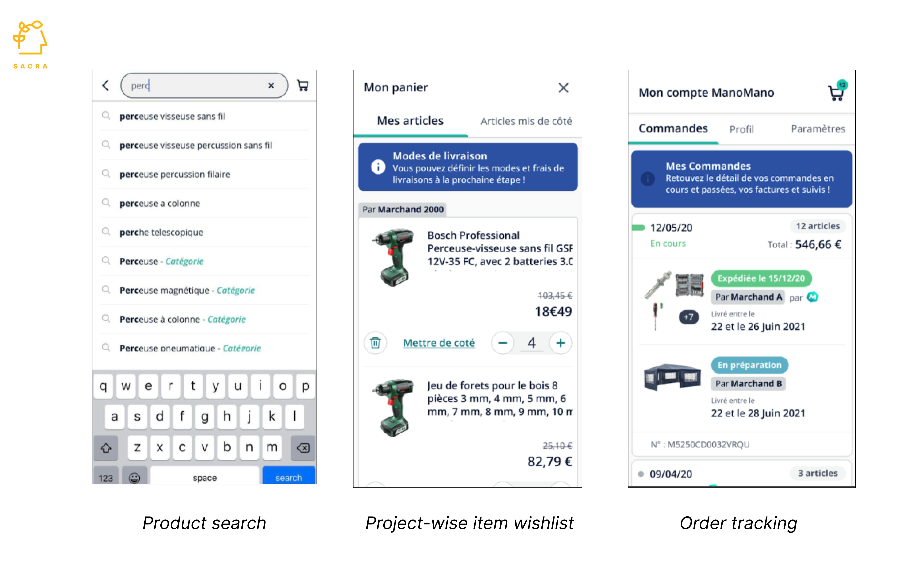Choose the Perceuse magnétique category suggestion
908x588 pixels.
pyautogui.click(x=187, y=290)
